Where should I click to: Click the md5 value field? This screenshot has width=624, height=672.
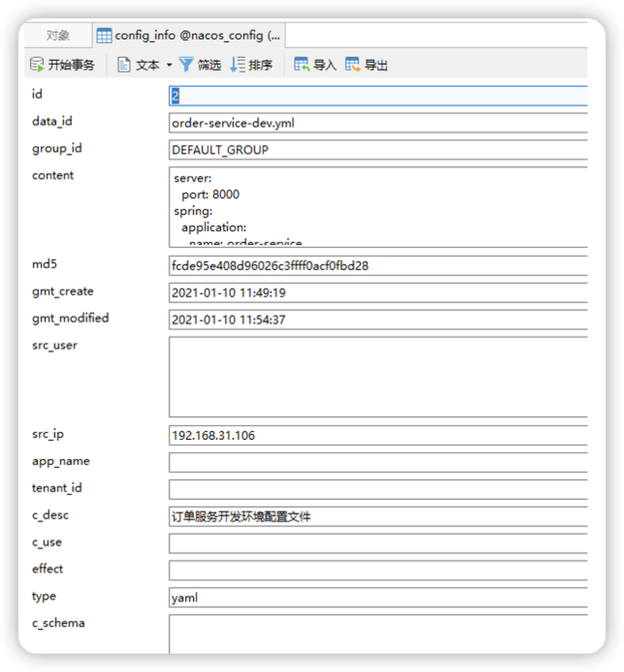(378, 266)
